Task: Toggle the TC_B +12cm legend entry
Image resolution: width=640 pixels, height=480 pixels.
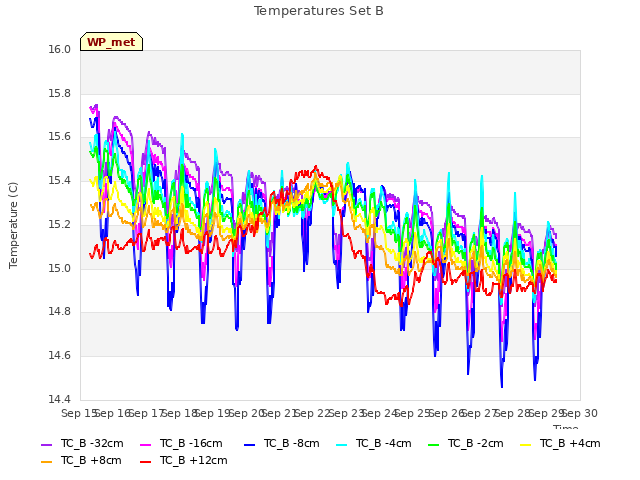Action: coord(183,461)
